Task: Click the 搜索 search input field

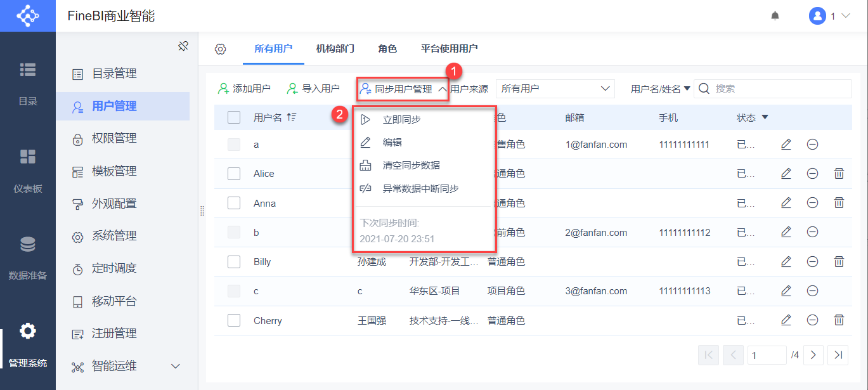Action: 780,89
